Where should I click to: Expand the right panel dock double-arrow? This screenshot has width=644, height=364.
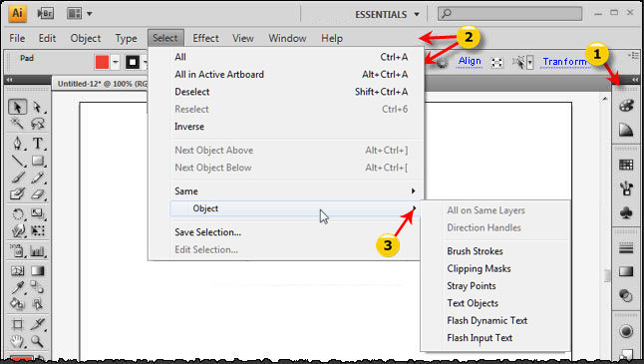click(x=635, y=80)
